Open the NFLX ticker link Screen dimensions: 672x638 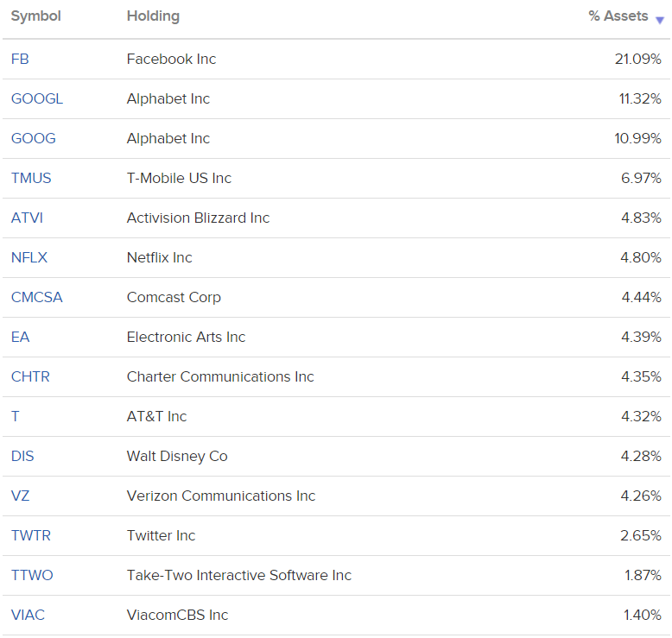pyautogui.click(x=29, y=257)
